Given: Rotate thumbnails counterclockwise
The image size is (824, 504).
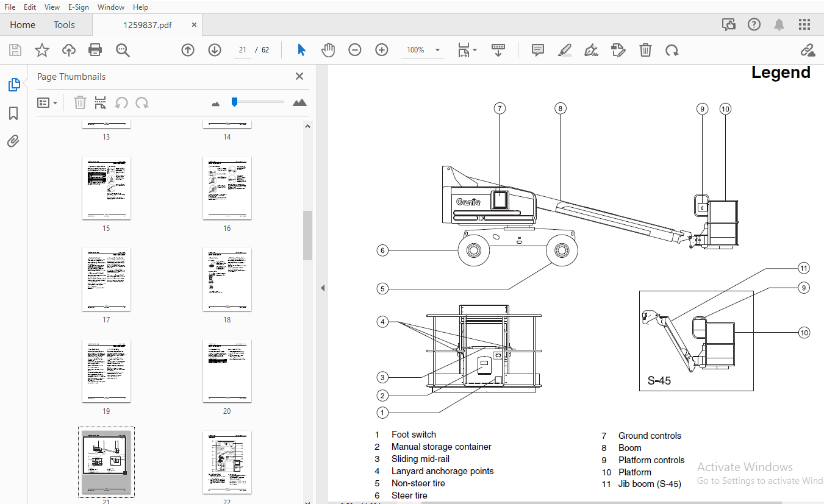Looking at the screenshot, I should (x=121, y=102).
